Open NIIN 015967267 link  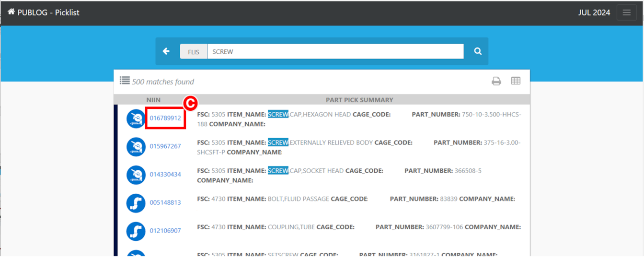pyautogui.click(x=165, y=146)
